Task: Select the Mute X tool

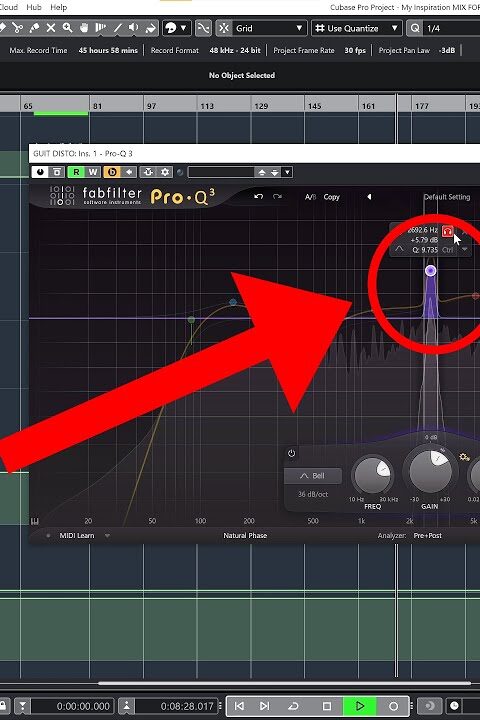Action: pos(51,28)
